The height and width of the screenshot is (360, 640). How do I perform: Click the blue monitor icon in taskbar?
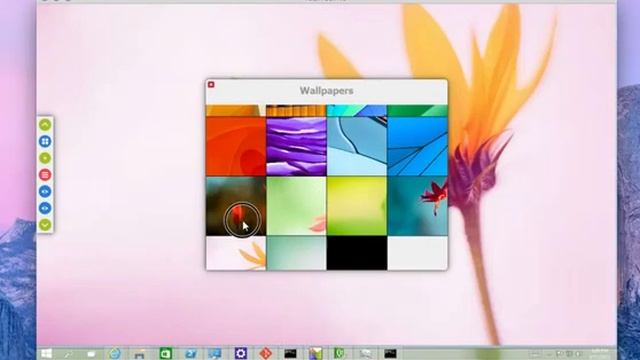point(215,353)
